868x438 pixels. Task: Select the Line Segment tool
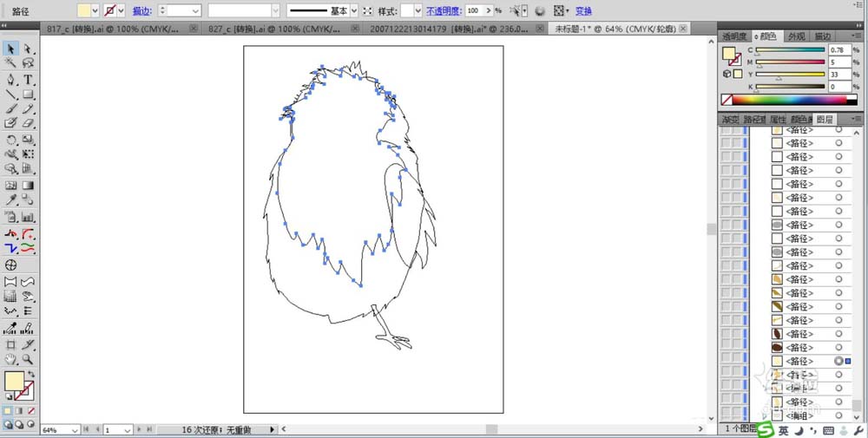tap(10, 95)
